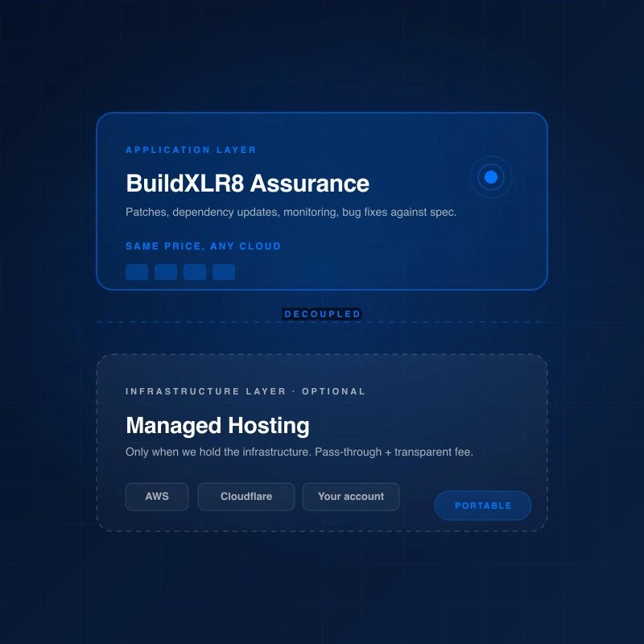Click the APPLICATION LAYER label
The image size is (644, 644).
click(x=191, y=150)
